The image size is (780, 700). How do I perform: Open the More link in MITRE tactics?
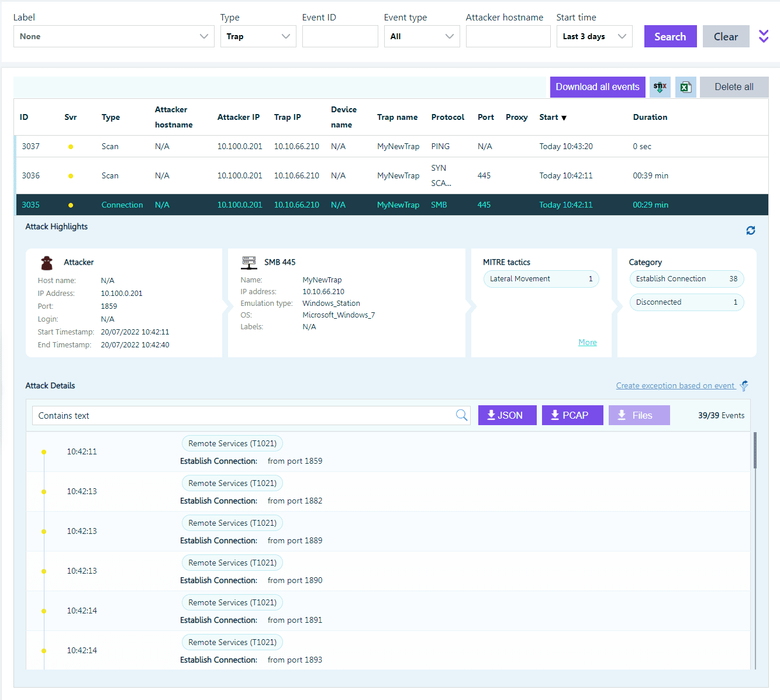pos(588,343)
